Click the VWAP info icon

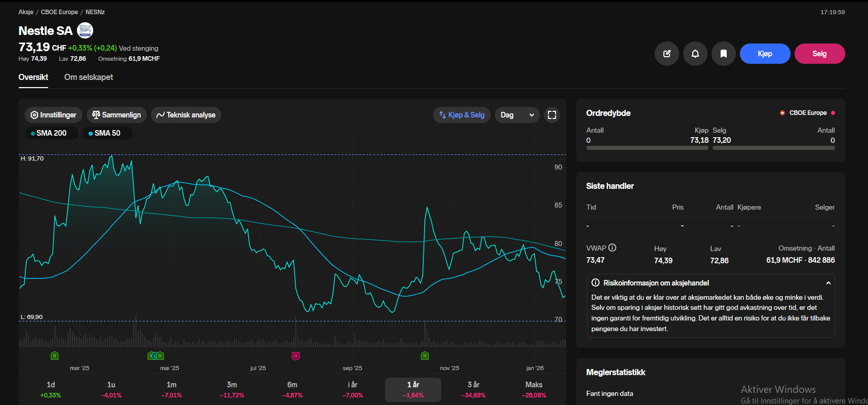pos(612,248)
